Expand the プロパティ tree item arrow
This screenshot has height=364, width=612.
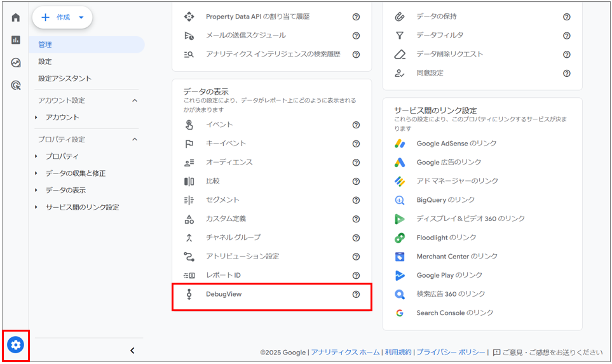[x=36, y=156]
